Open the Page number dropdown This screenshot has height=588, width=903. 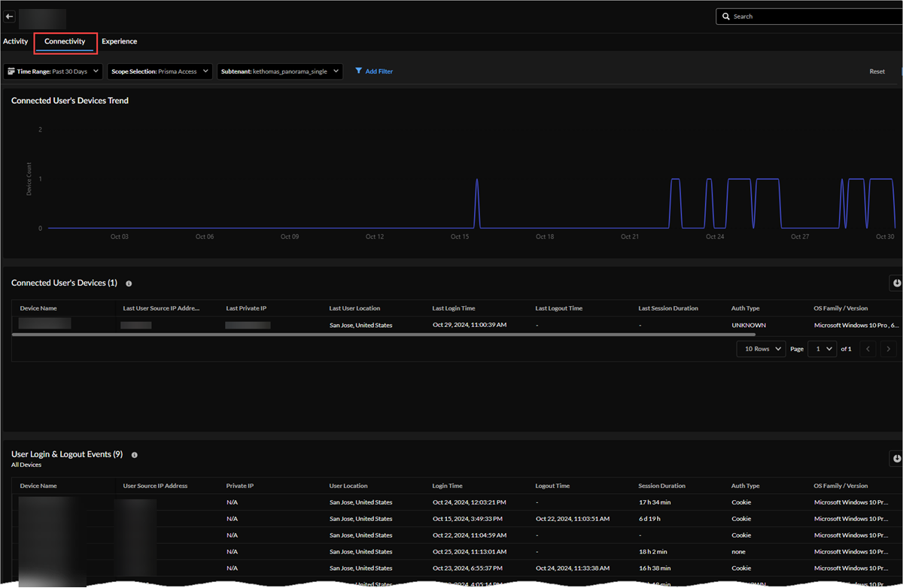(x=822, y=349)
